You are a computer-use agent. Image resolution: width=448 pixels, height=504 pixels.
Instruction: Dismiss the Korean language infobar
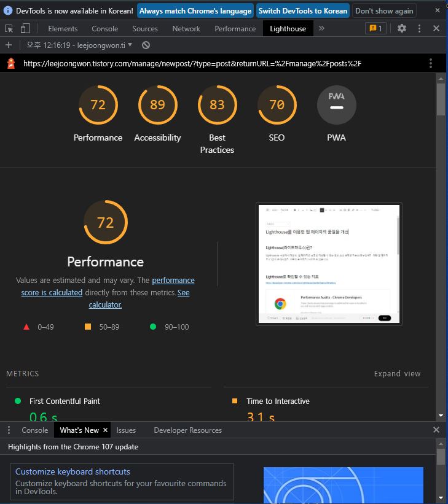(438, 10)
